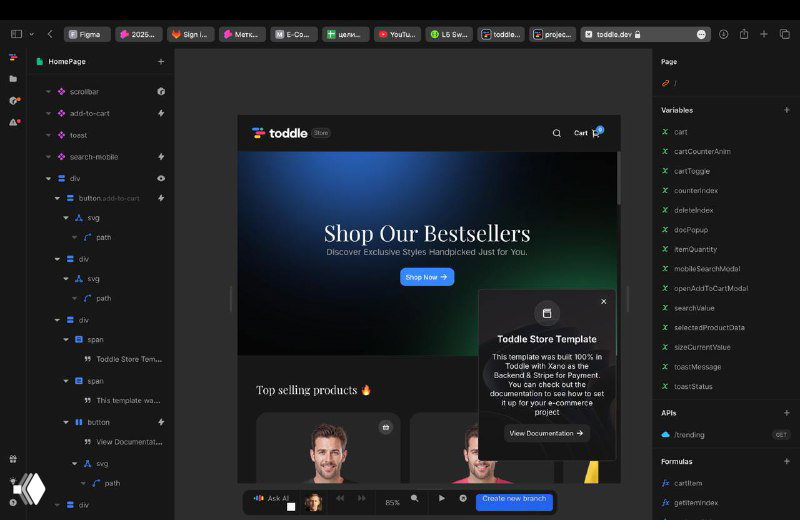Add a new formula with Formulas plus

point(787,461)
